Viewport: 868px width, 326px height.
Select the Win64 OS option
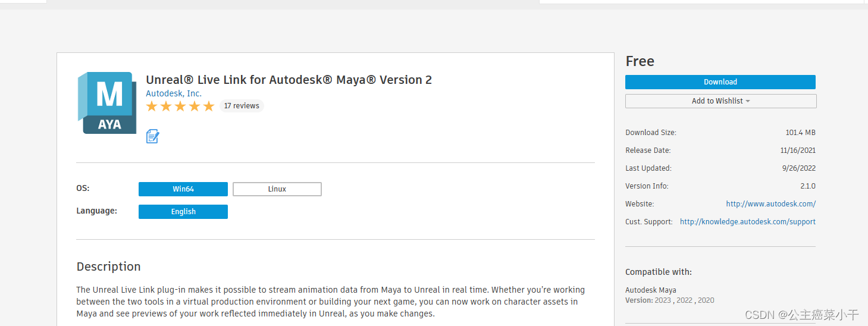pos(183,189)
